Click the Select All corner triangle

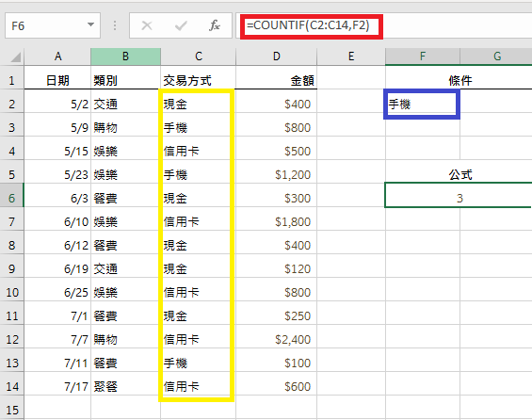tap(16, 57)
